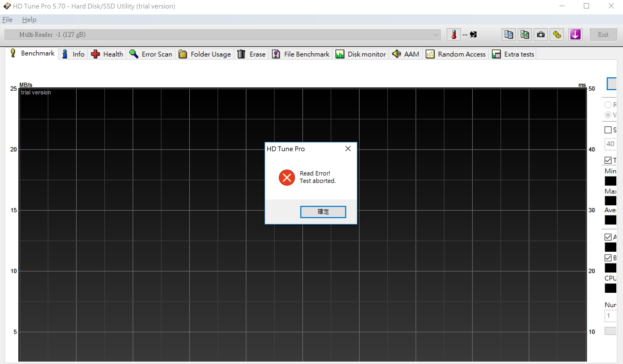Click the red error icon in dialog
623x364 pixels.
pos(287,177)
